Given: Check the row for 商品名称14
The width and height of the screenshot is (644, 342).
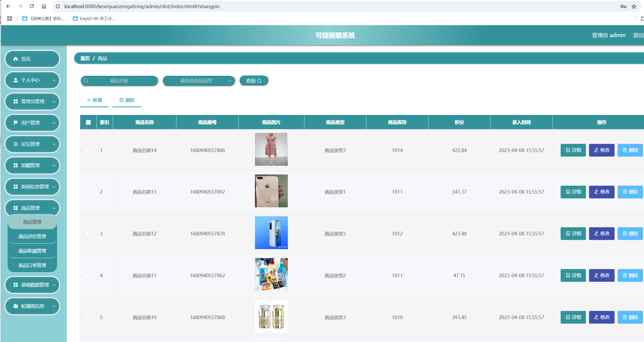Looking at the screenshot, I should coord(88,150).
